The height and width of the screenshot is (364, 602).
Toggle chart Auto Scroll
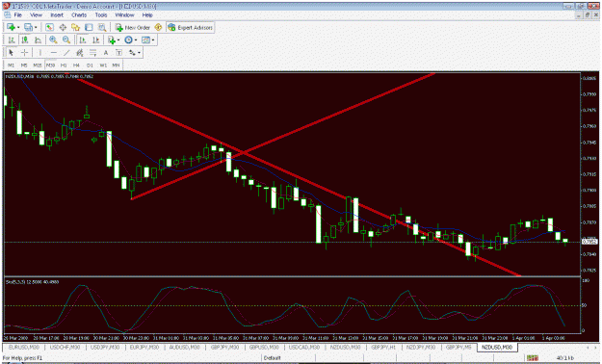pos(82,39)
